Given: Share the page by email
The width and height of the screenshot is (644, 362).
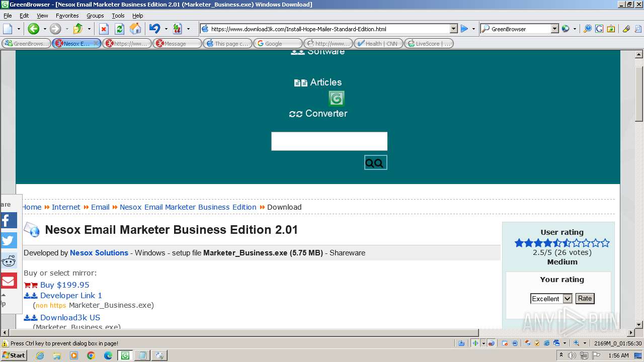Looking at the screenshot, I should point(9,281).
